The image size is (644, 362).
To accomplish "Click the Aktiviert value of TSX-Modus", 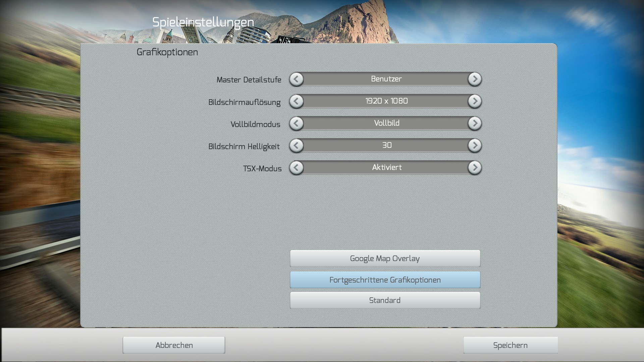I will click(386, 168).
